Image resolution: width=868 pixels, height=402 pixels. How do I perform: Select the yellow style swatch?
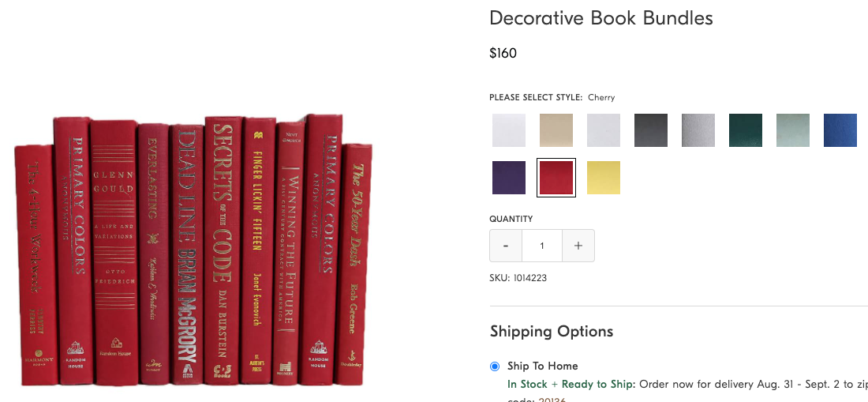604,178
